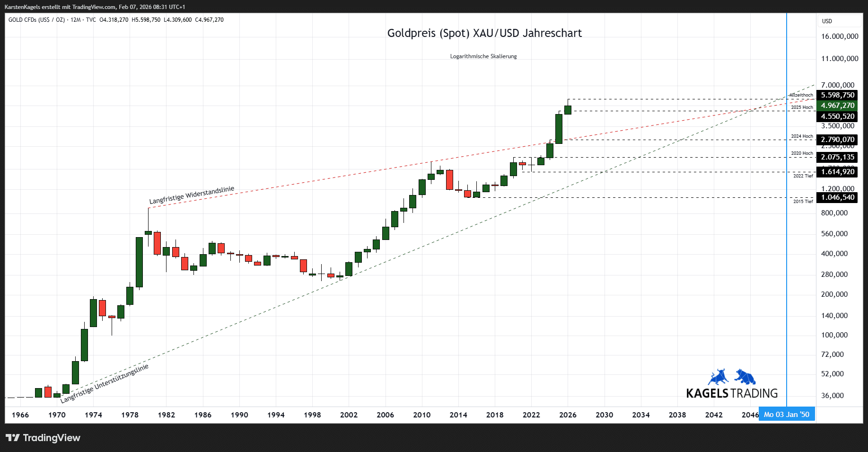Image resolution: width=868 pixels, height=452 pixels.
Task: Click the KAGELS TRADING watermark text
Action: point(732,393)
